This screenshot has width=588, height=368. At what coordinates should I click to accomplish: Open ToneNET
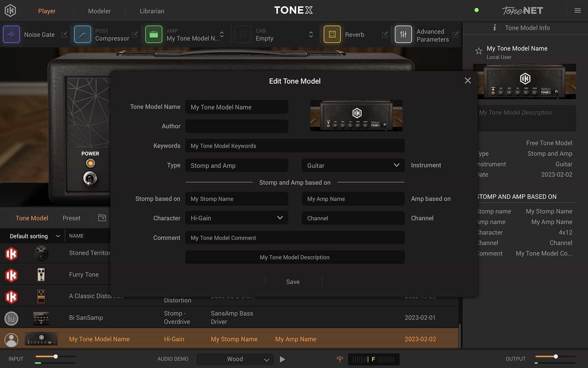pos(522,11)
